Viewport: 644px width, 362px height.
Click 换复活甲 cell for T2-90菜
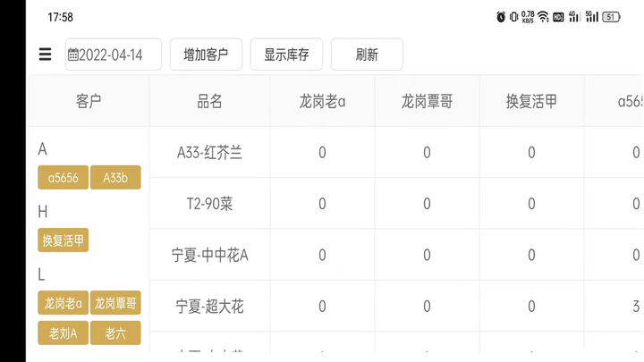(x=531, y=204)
